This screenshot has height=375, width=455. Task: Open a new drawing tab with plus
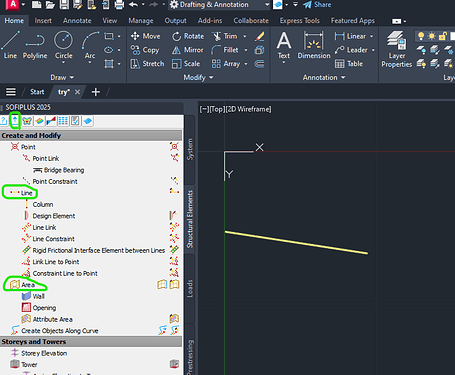tap(96, 92)
